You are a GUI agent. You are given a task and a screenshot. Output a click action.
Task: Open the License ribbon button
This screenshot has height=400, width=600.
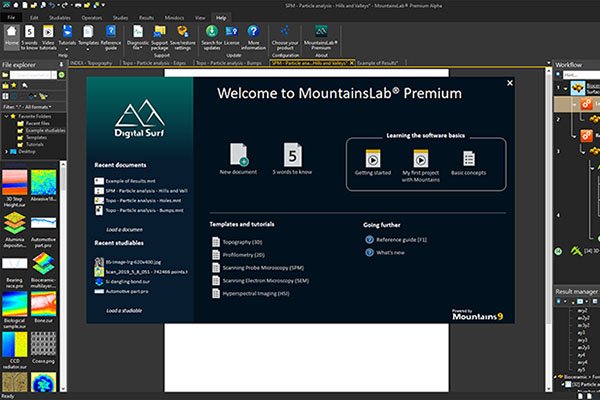click(x=232, y=35)
